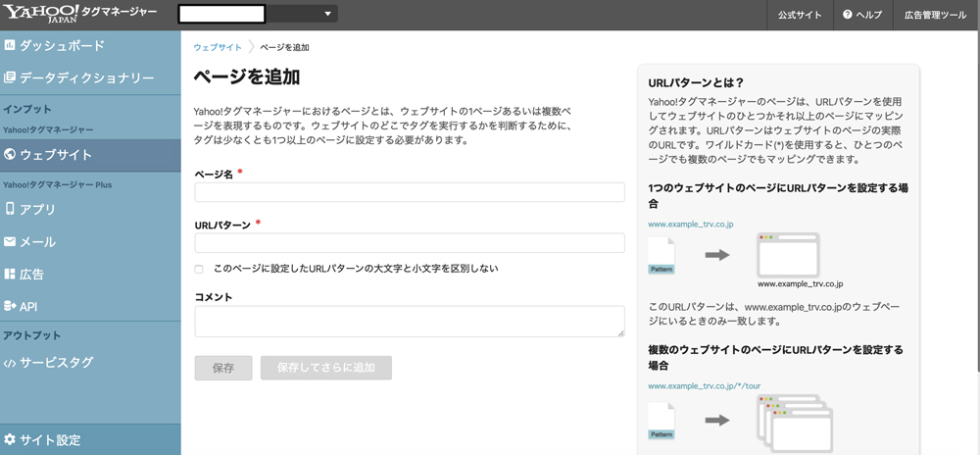Focus the ページ名 input field
Screen dimensions: 980x455
(x=410, y=192)
